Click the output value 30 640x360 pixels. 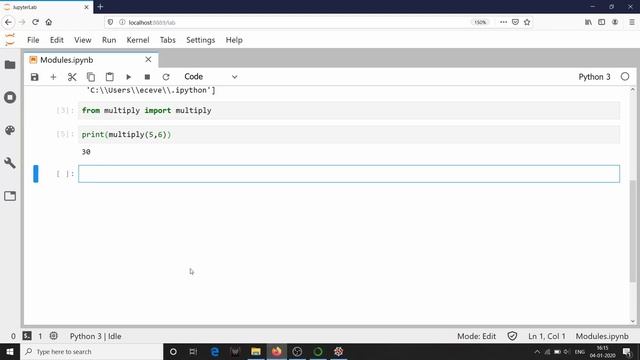pyautogui.click(x=86, y=152)
